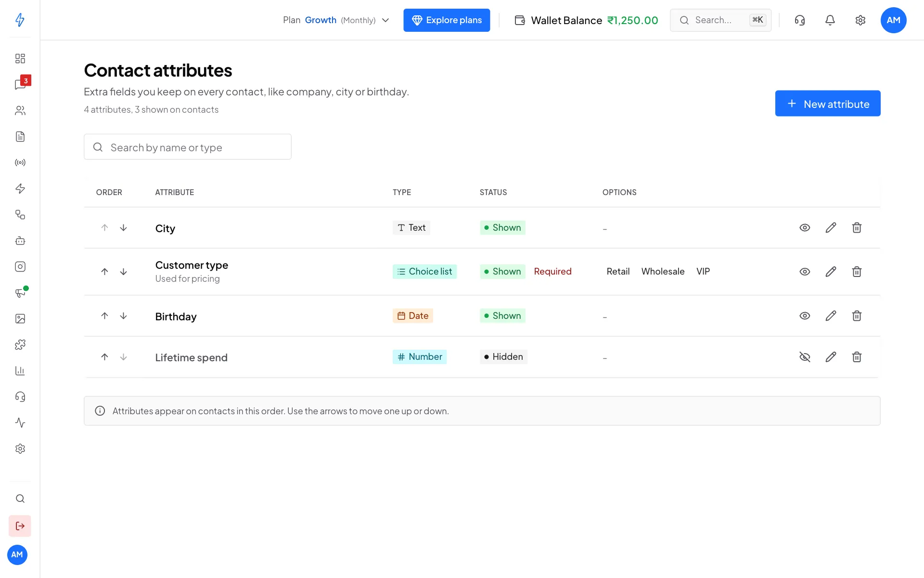
Task: Click the Hidden status badge
Action: pos(503,357)
